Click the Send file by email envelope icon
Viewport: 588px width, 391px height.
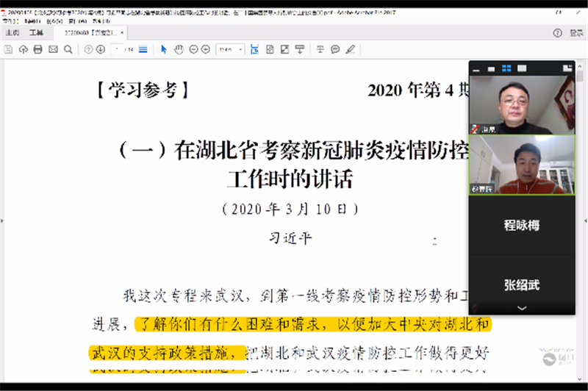(x=53, y=49)
